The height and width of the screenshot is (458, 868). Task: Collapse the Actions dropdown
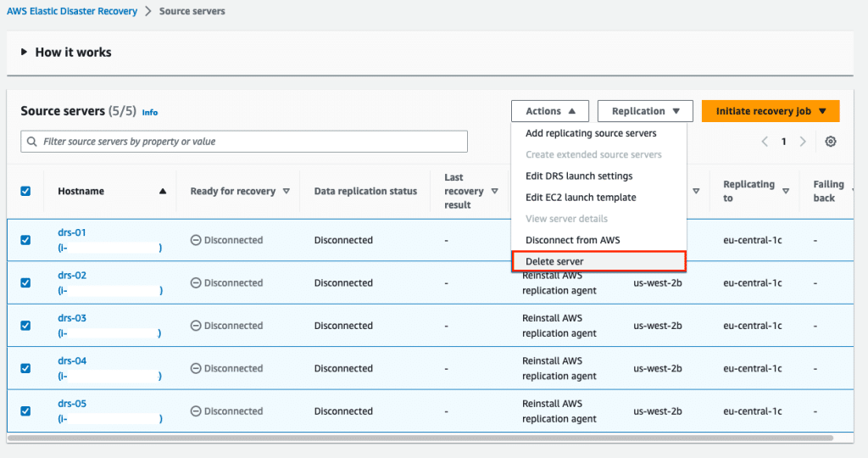pyautogui.click(x=549, y=111)
